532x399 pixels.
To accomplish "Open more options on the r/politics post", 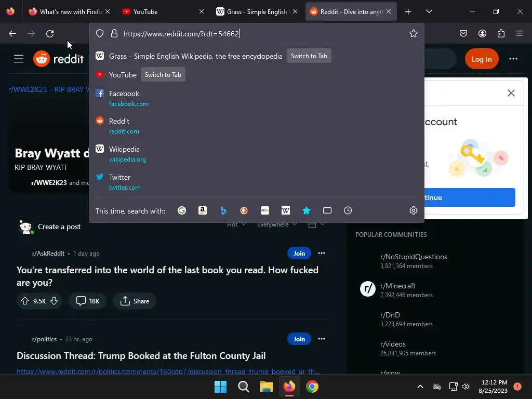I will pyautogui.click(x=321, y=339).
